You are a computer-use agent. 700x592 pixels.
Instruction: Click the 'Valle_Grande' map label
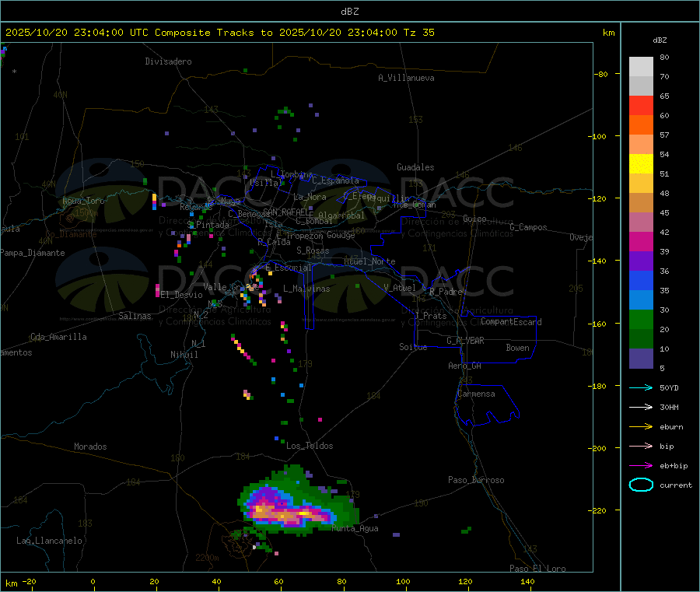click(x=231, y=287)
